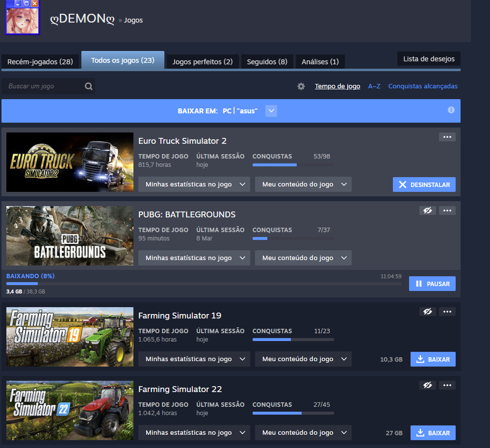
Task: Click the 7/37 achievements count
Action: (x=324, y=230)
